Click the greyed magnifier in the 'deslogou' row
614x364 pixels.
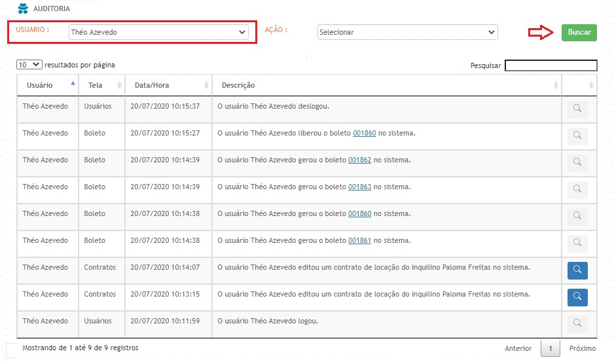pyautogui.click(x=577, y=109)
